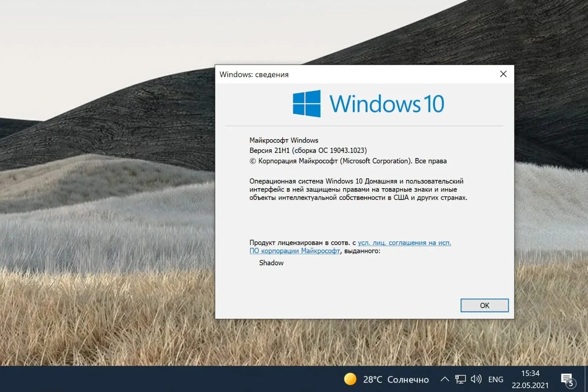This screenshot has width=588, height=392.
Task: Open the sunny weather widget icon
Action: pyautogui.click(x=350, y=379)
